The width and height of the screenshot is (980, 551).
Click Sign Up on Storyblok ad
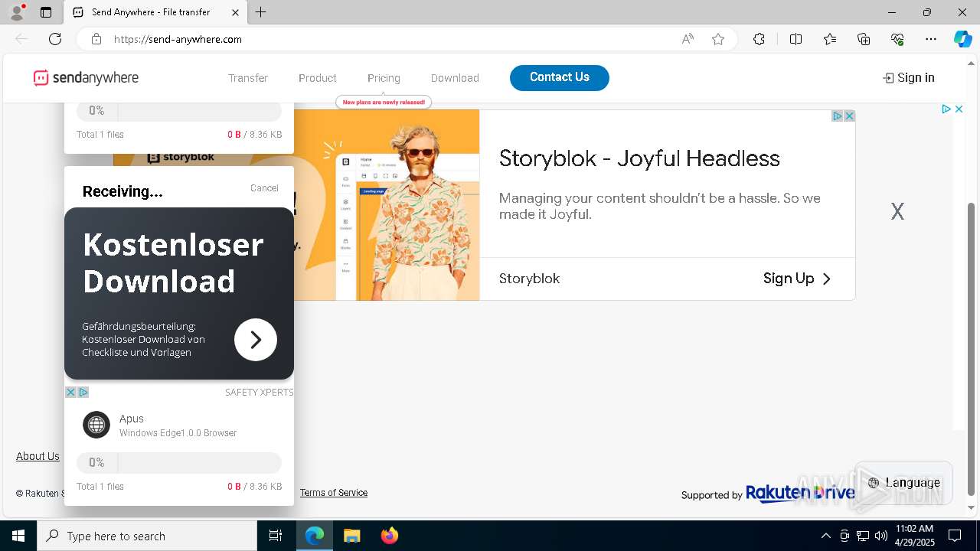pyautogui.click(x=798, y=279)
